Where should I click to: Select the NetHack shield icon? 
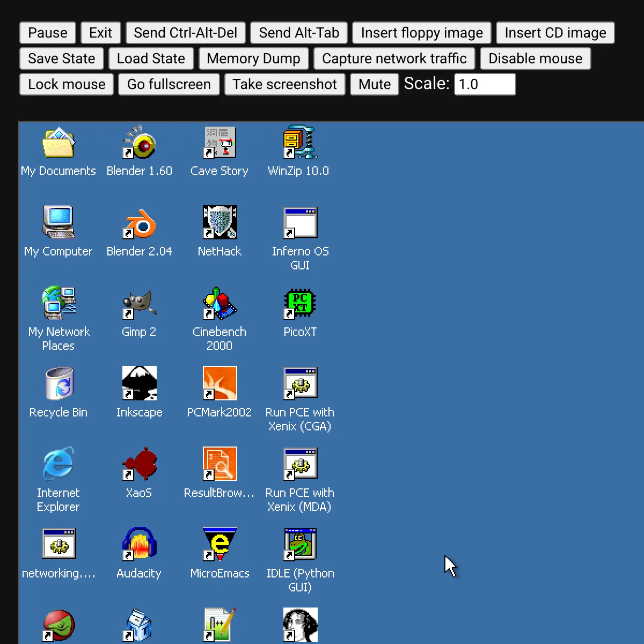(219, 223)
